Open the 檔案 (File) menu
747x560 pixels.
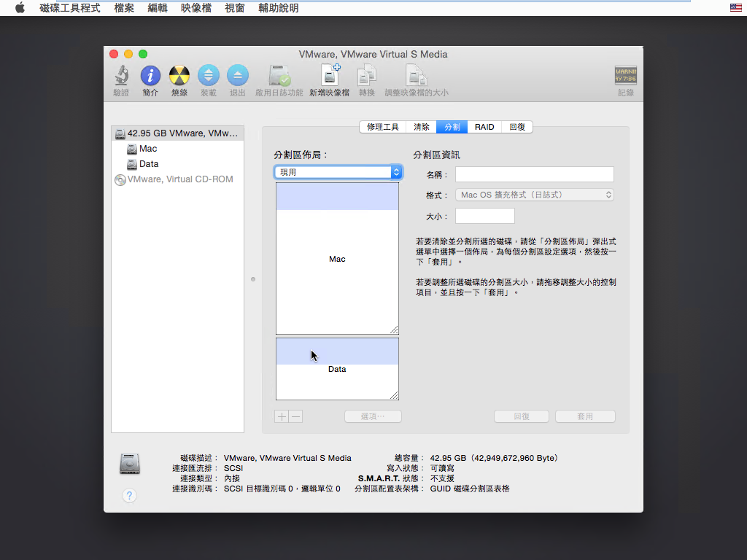pyautogui.click(x=124, y=8)
